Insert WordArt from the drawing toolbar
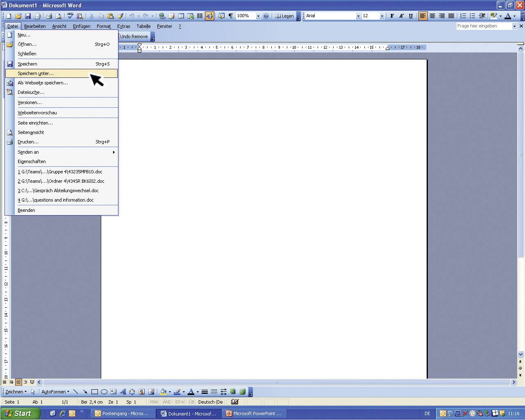The width and height of the screenshot is (525, 420). coord(123,392)
